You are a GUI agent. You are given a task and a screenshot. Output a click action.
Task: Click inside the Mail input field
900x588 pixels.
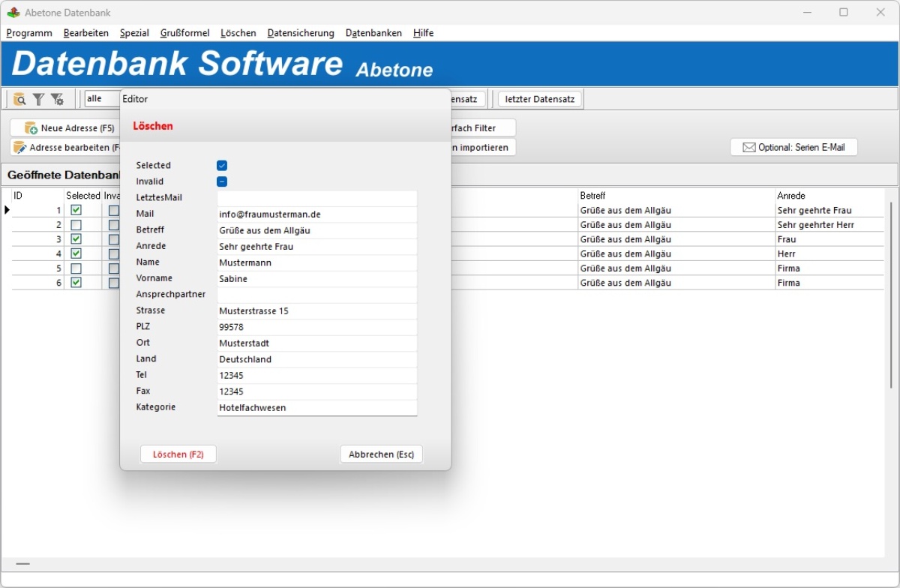click(x=316, y=214)
